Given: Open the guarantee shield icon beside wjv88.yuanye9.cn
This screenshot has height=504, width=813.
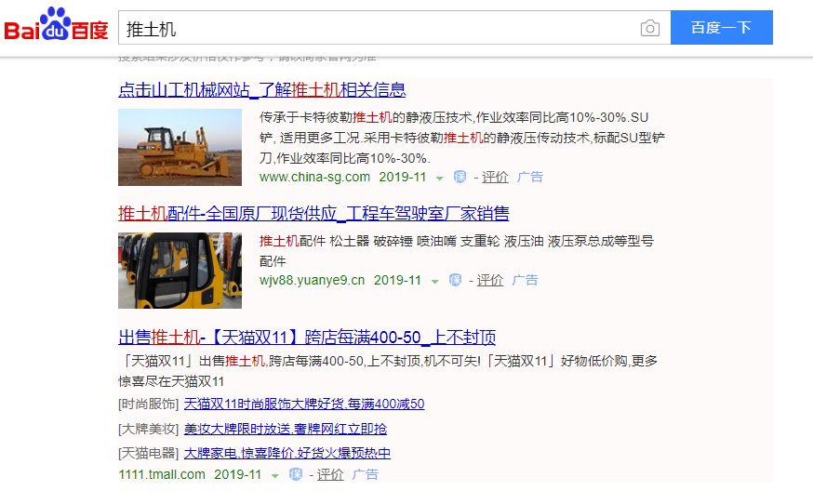Looking at the screenshot, I should click(x=455, y=280).
